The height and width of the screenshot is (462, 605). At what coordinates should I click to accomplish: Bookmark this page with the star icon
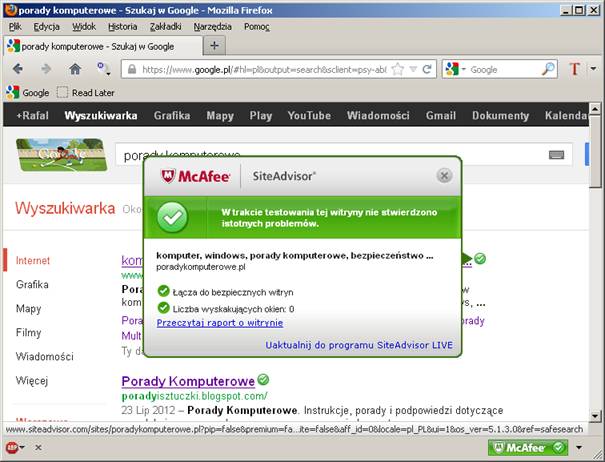397,69
